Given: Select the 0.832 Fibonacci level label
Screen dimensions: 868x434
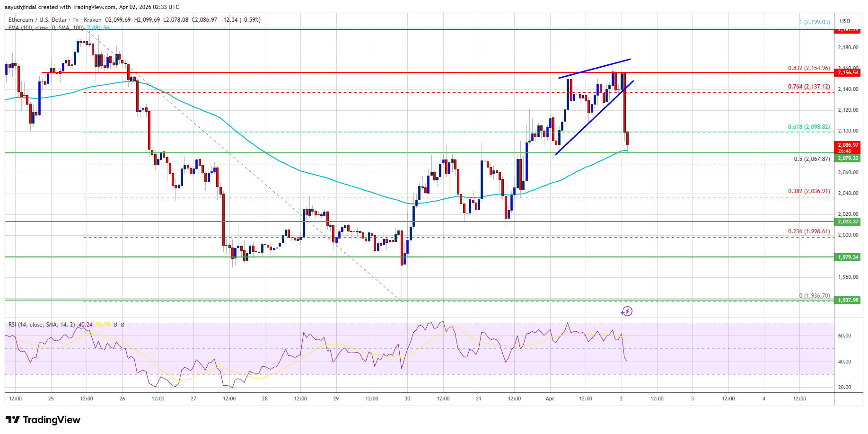Looking at the screenshot, I should click(808, 68).
